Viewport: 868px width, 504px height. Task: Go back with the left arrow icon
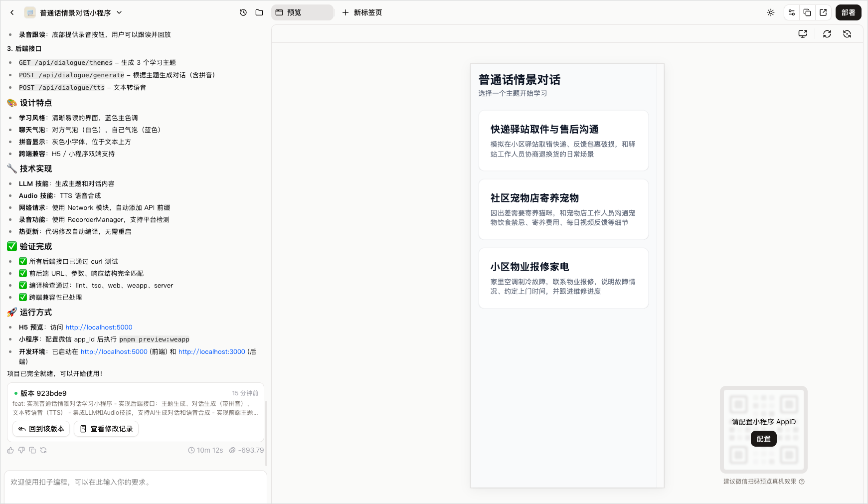pyautogui.click(x=12, y=12)
